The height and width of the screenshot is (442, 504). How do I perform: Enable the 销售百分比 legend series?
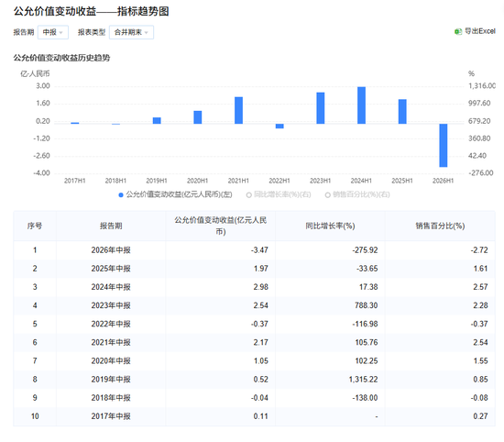tap(357, 194)
